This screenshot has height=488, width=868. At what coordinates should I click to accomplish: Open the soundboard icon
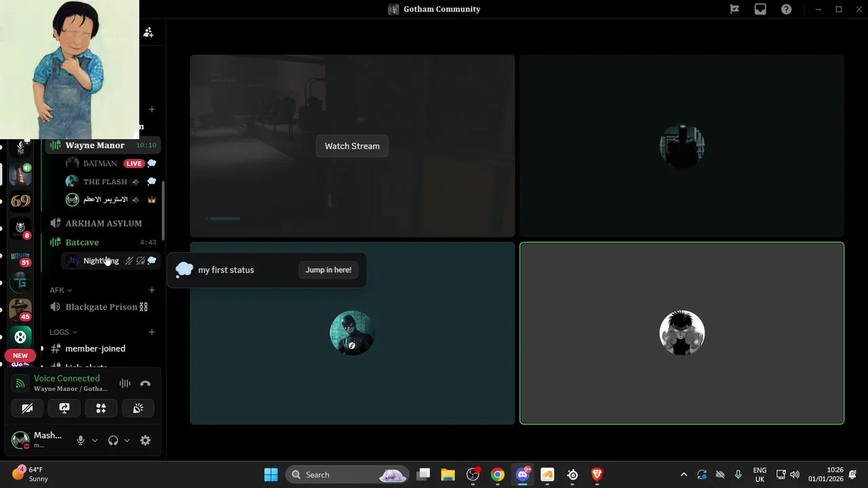pos(138,408)
